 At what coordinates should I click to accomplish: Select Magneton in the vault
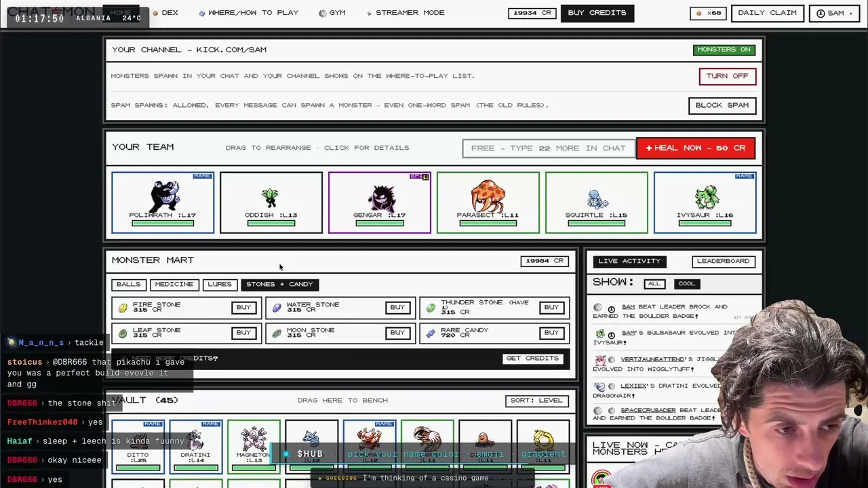tap(254, 446)
